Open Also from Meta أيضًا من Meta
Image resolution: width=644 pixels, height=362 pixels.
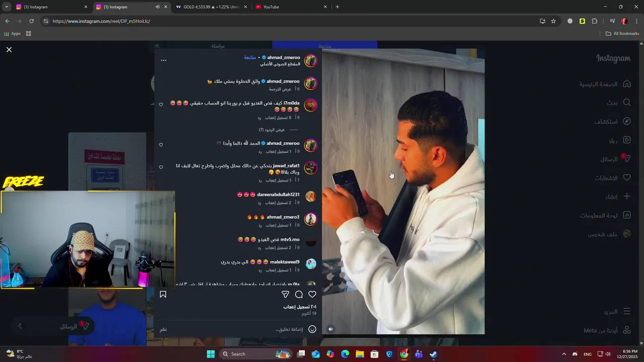point(607,330)
